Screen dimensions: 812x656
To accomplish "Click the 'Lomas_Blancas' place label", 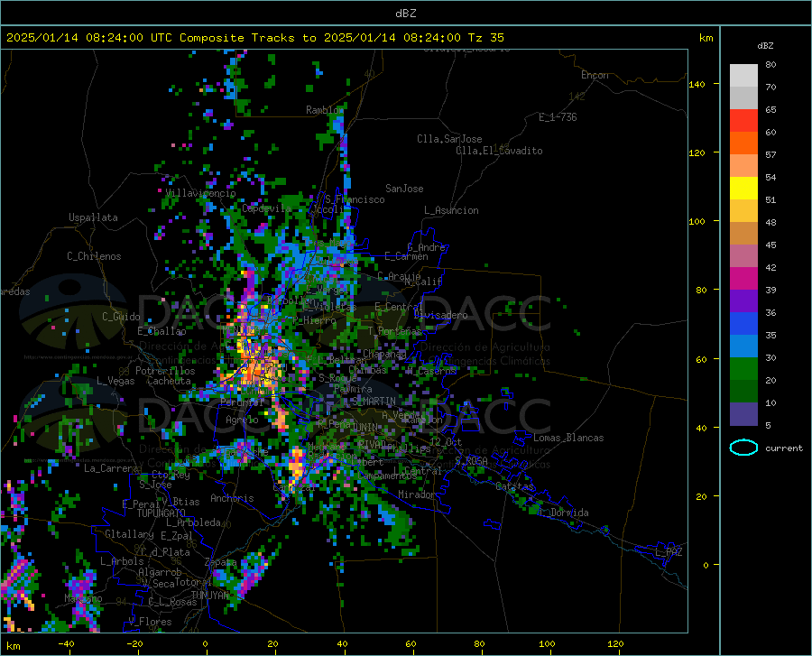I will (568, 438).
